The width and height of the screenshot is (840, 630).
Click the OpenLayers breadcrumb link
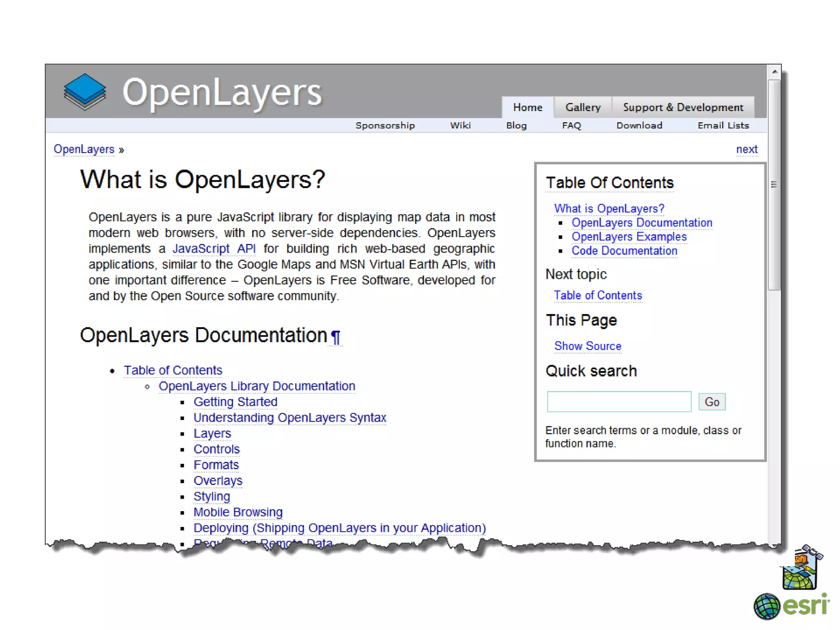click(x=84, y=149)
